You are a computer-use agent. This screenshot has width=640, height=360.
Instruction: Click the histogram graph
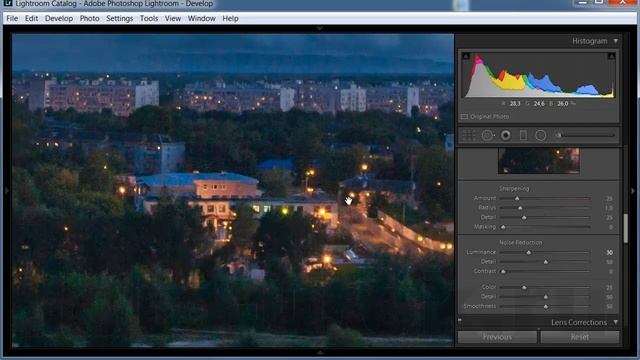(x=538, y=74)
